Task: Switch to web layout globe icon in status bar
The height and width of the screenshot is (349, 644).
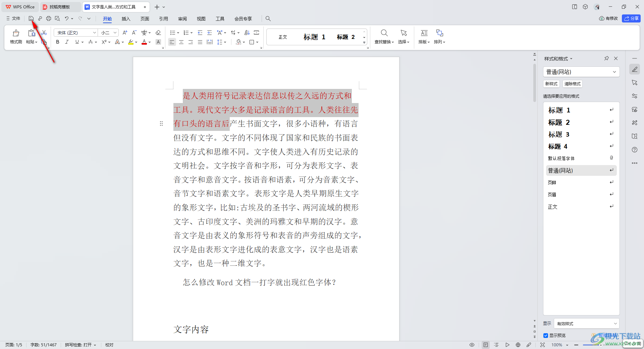Action: (x=518, y=345)
